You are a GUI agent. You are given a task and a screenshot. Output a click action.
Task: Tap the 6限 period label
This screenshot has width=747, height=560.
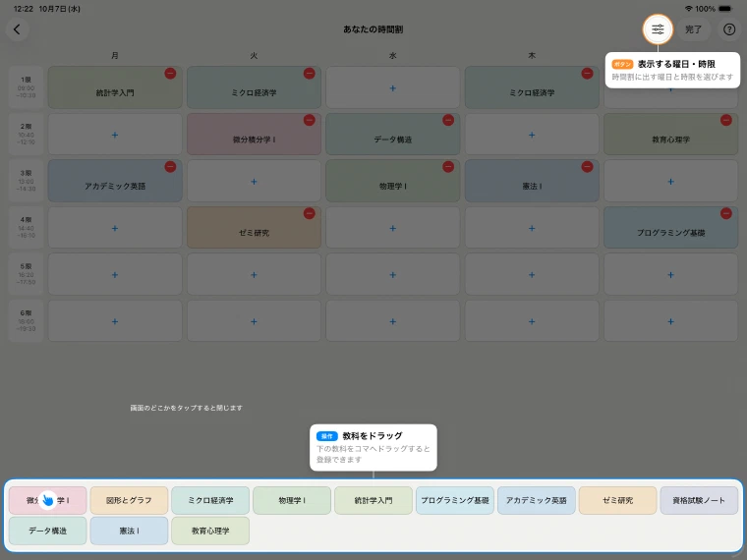[27, 321]
